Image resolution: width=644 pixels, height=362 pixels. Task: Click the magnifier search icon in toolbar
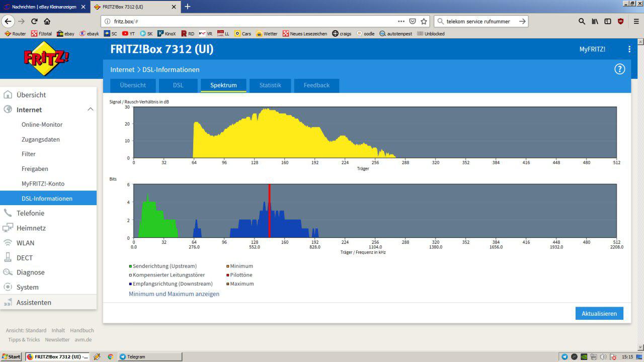point(582,21)
